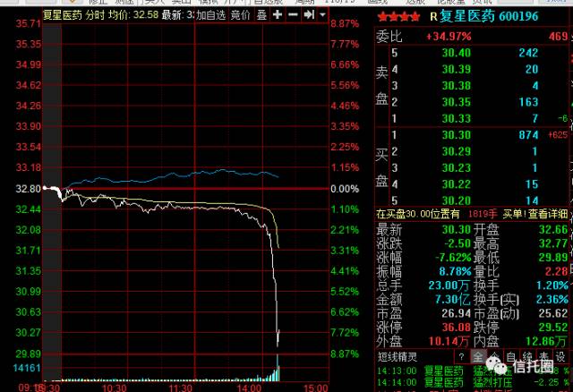
Task: Click the 32.80 previous close price label
Action: (28, 189)
